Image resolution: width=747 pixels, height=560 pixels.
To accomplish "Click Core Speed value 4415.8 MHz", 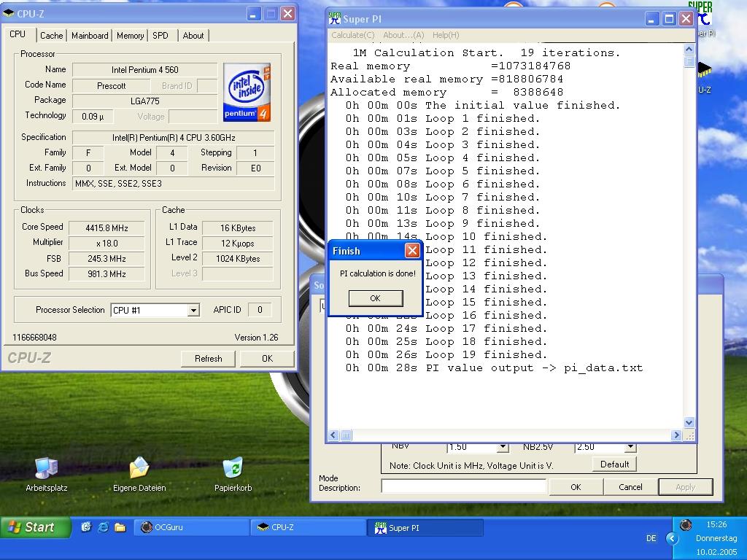I will pyautogui.click(x=107, y=228).
